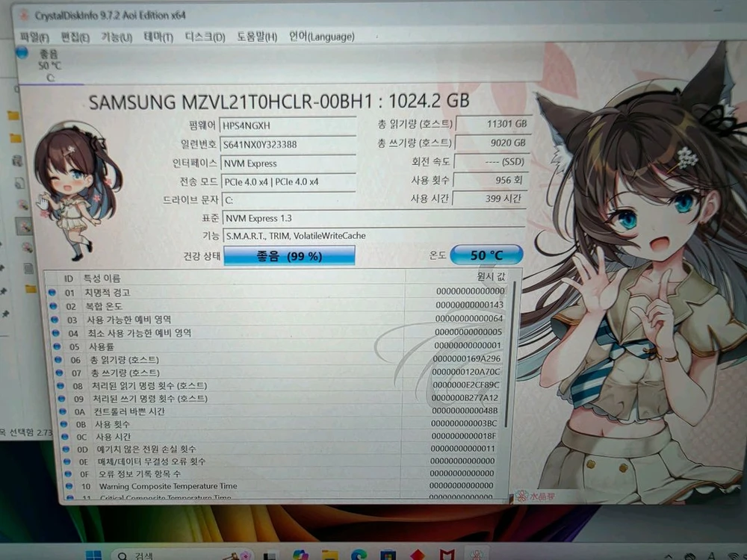Click the status orb for attribute 01
Viewport: 747px width, 560px height.
click(x=52, y=293)
